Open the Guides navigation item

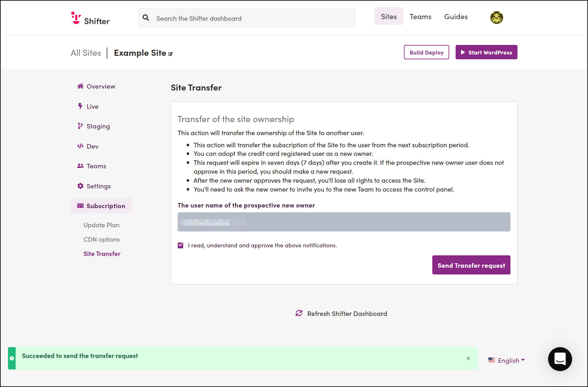pos(456,17)
